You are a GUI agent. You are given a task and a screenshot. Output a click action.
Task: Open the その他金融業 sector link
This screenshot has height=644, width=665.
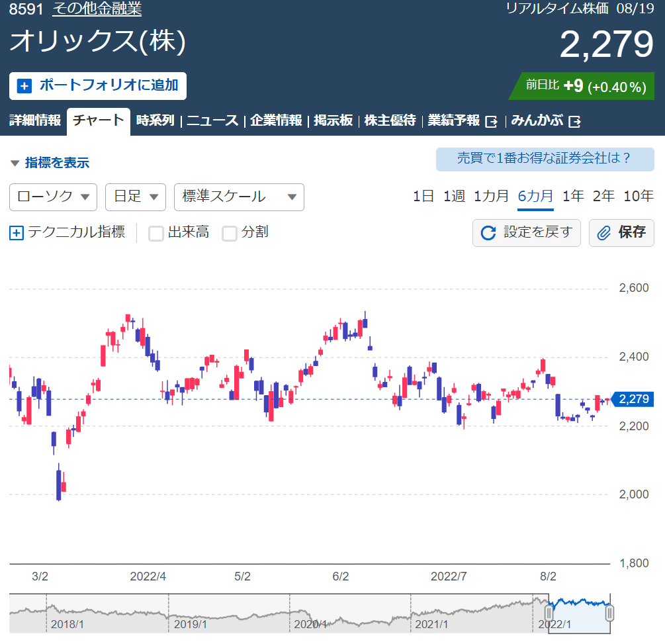97,9
